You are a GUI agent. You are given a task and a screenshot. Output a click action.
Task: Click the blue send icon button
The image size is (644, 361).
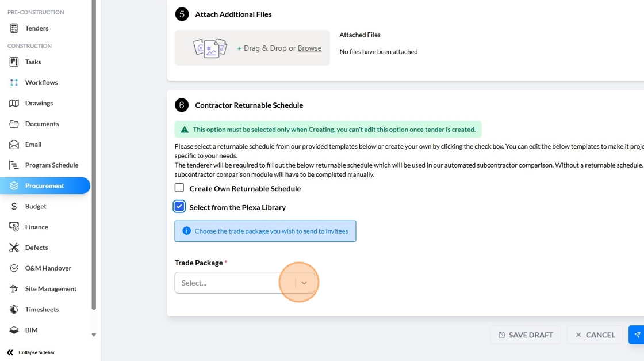click(637, 335)
